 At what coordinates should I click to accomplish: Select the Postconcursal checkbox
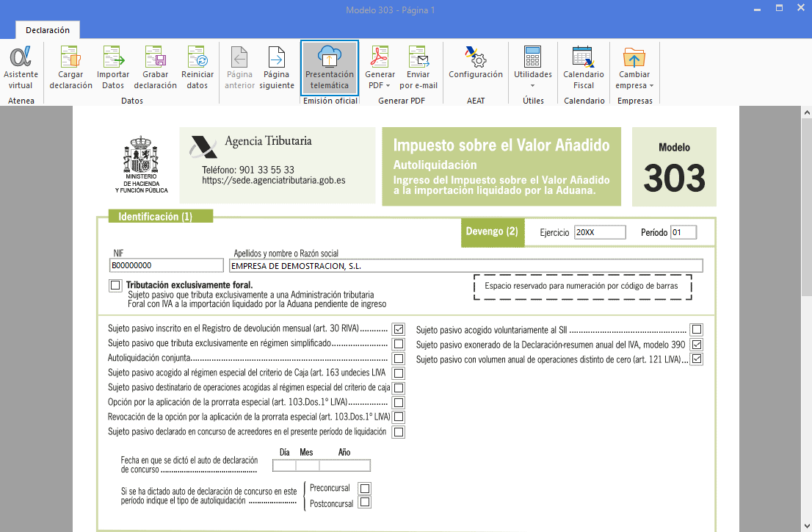[365, 502]
